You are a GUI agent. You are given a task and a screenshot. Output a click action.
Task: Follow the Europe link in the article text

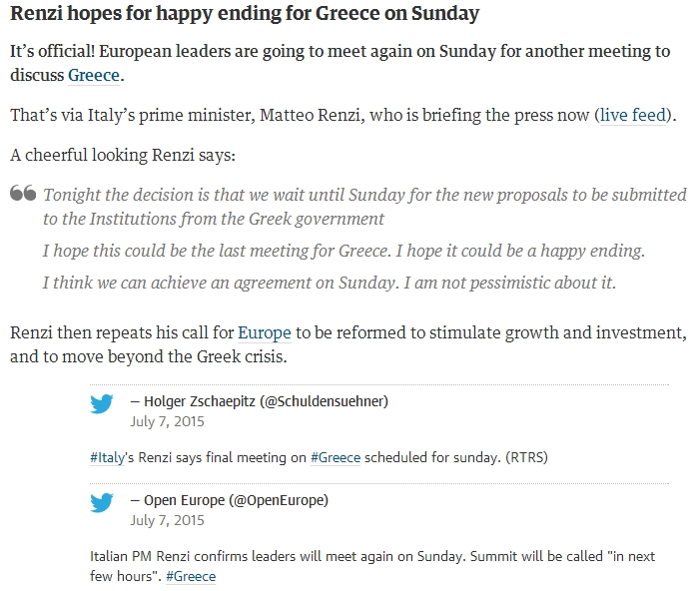pyautogui.click(x=265, y=333)
